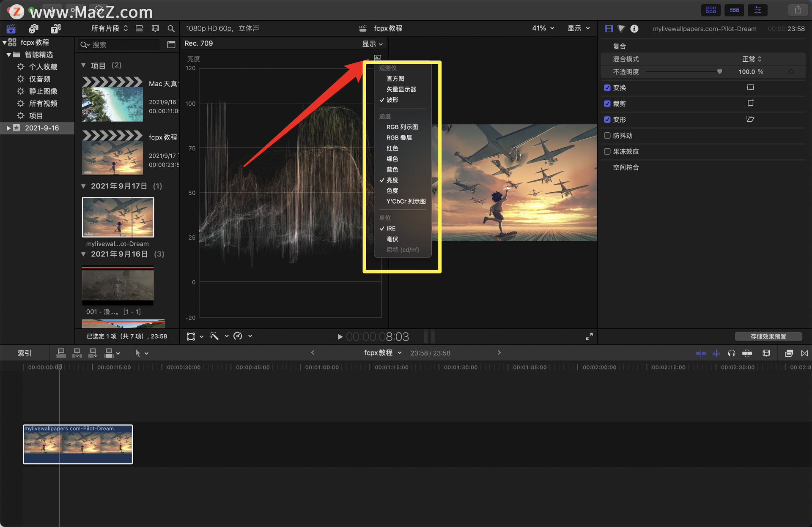
Task: Choose 直方图 from scope menu
Action: (403, 79)
